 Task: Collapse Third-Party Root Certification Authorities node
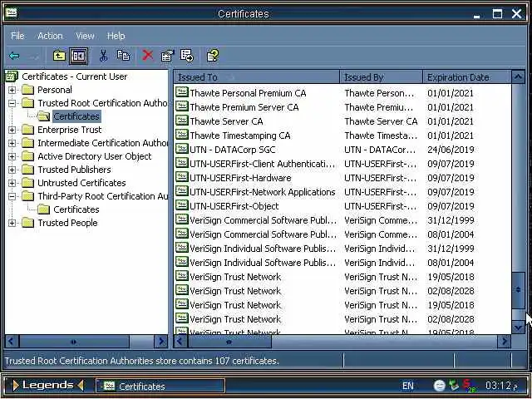pos(12,196)
